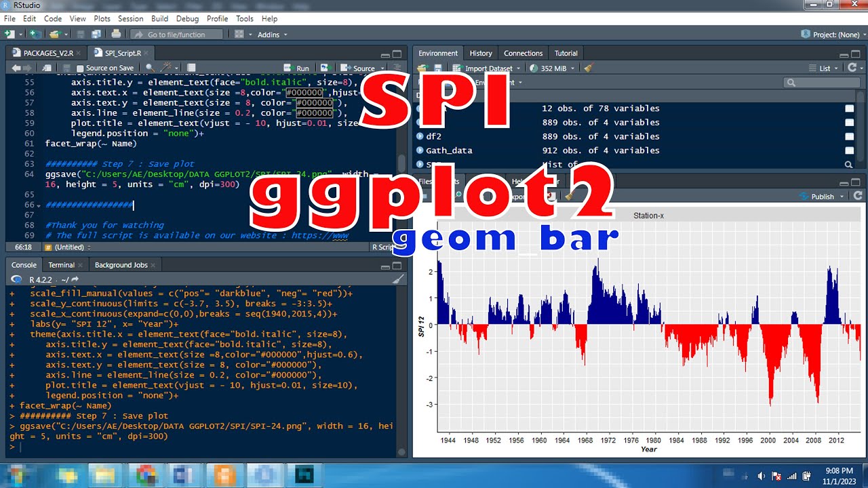Open the File menu
Viewport: 868px width, 488px height.
9,19
